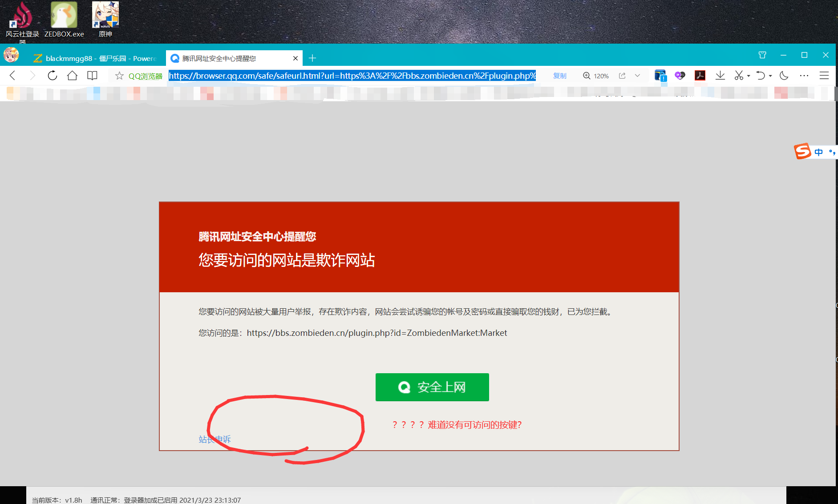This screenshot has width=838, height=504.
Task: Toggle night mode with the moon icon
Action: [784, 76]
